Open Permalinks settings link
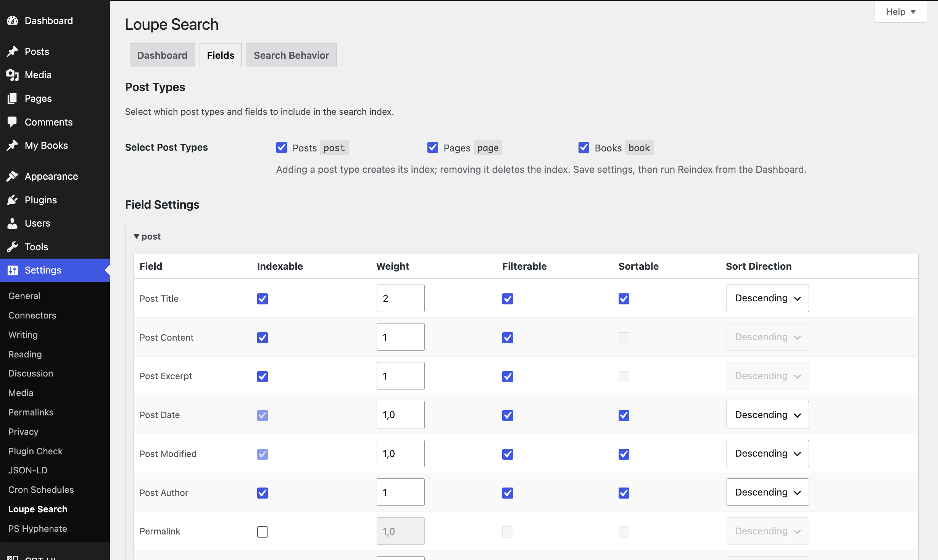Image resolution: width=938 pixels, height=560 pixels. (31, 412)
